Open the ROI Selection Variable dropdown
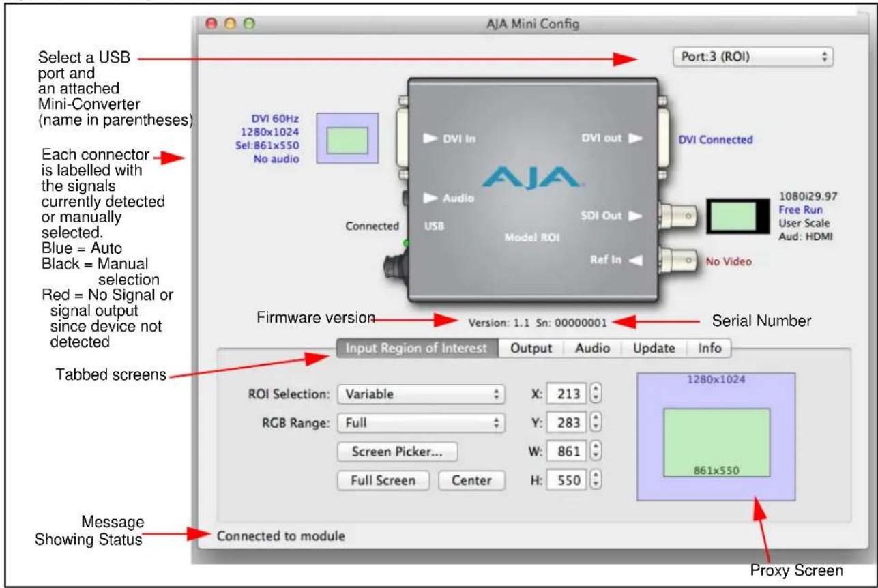 click(422, 394)
